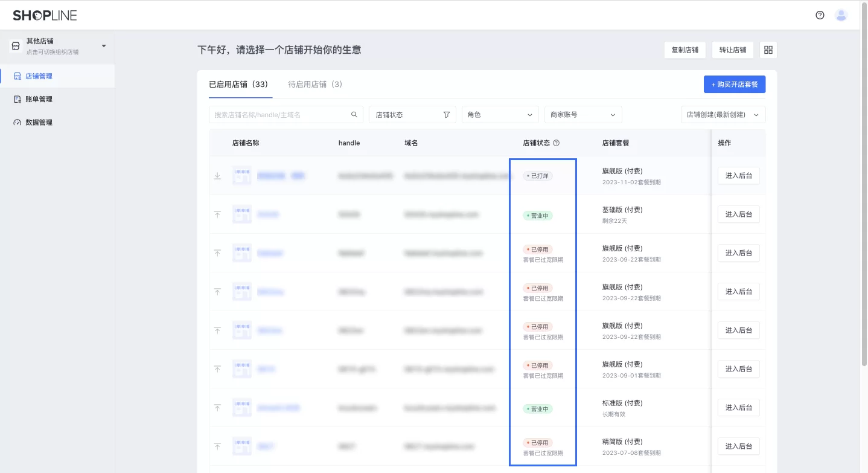
Task: Select the 已启用店铺 tab
Action: 240,84
